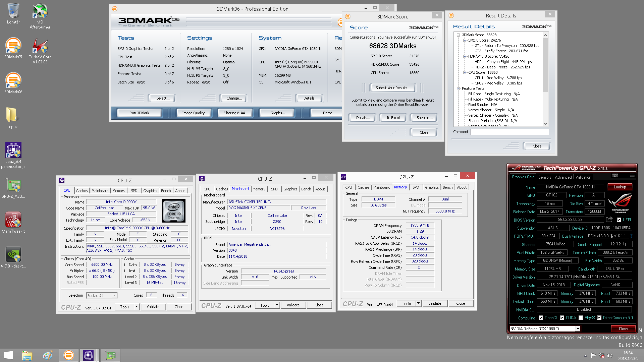The height and width of the screenshot is (362, 644).
Task: Switch to 3DMark06 via taskbar icon
Action: tap(68, 355)
